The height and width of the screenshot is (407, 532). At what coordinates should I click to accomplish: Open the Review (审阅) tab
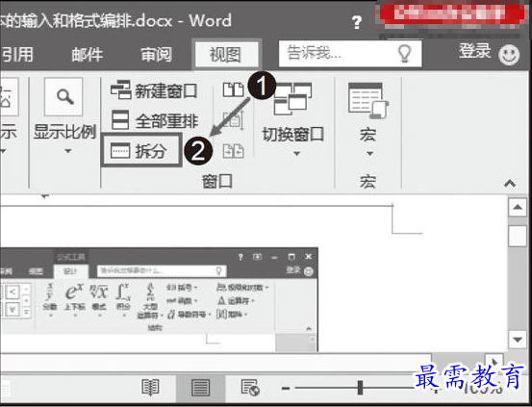(157, 55)
